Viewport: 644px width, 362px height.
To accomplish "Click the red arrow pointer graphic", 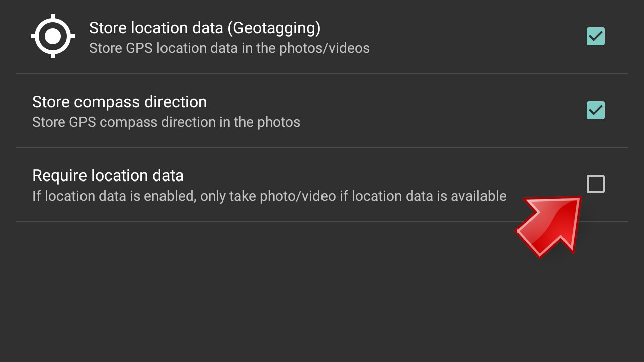I will pos(549,226).
